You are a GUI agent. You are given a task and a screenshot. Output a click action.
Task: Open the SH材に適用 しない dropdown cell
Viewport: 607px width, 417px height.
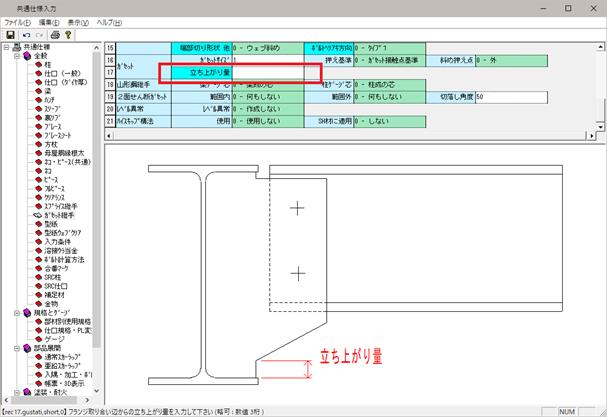[x=389, y=121]
